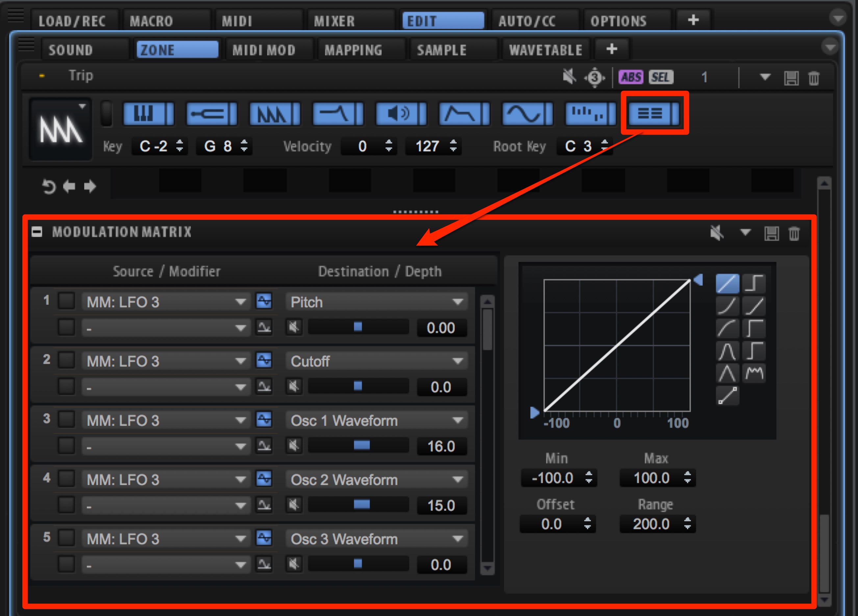Viewport: 858px width, 616px height.
Task: Mute the zone via speaker icon in Trip bar
Action: (569, 77)
